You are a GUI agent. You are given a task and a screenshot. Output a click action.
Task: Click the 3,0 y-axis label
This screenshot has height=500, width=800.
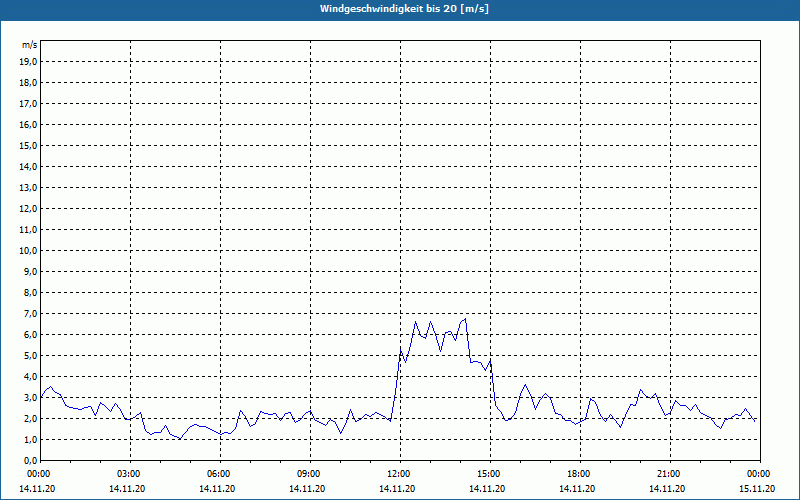[x=31, y=397]
